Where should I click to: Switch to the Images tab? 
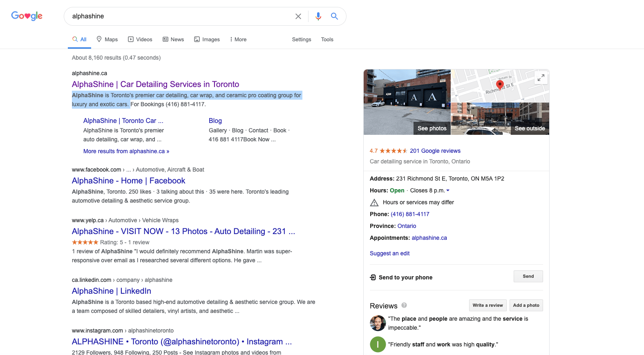(207, 40)
